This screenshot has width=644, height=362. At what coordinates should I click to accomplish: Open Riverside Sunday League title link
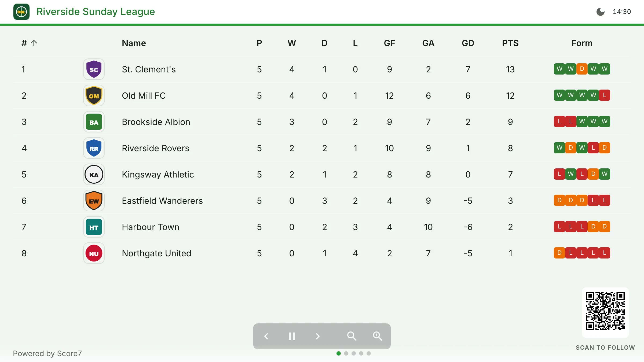click(x=96, y=12)
